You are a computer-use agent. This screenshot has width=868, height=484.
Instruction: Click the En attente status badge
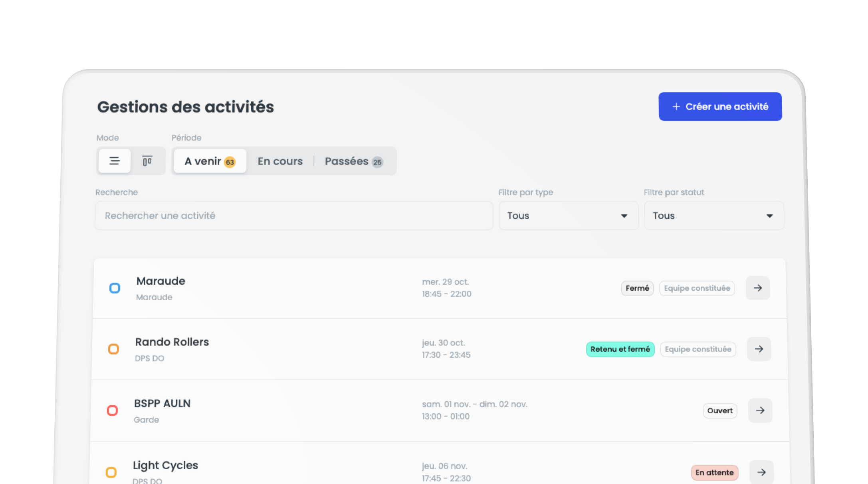pos(714,472)
